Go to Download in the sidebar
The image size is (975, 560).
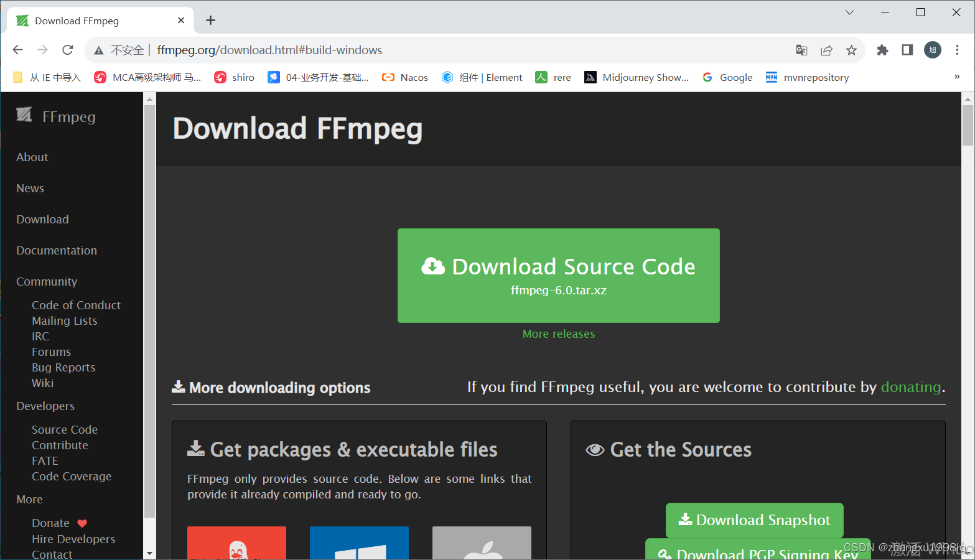(42, 220)
